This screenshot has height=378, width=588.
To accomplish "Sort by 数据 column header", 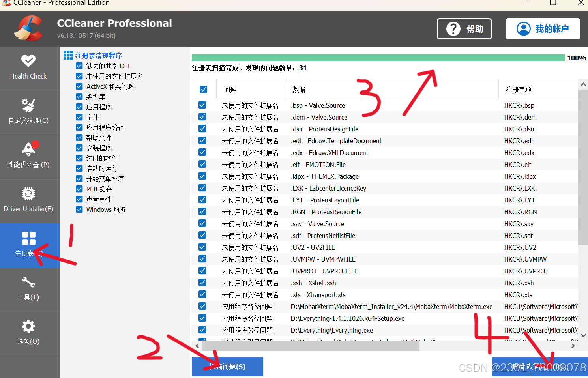I will coord(392,90).
